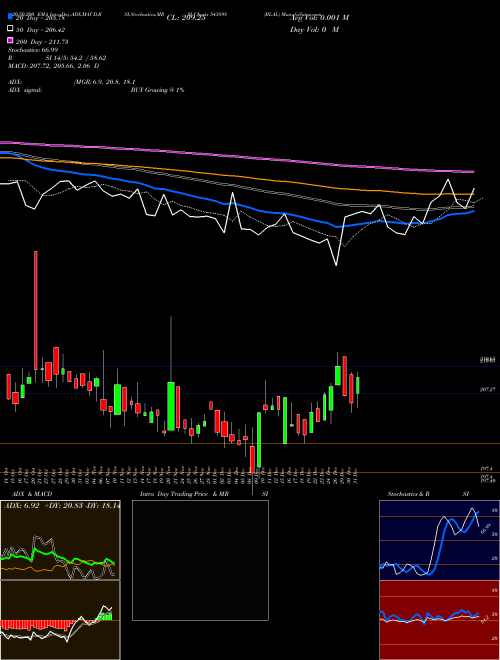Viewport: 500px width, 660px height.
Task: Click the last green candlestick on the chart
Action: 358,386
